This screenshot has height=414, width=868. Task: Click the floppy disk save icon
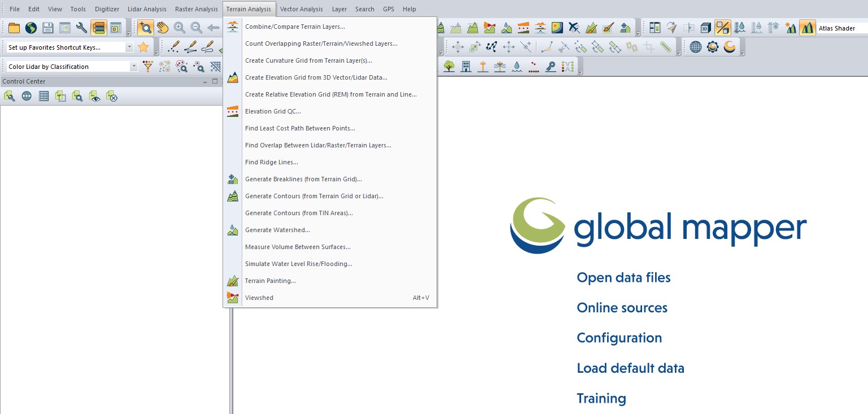48,28
